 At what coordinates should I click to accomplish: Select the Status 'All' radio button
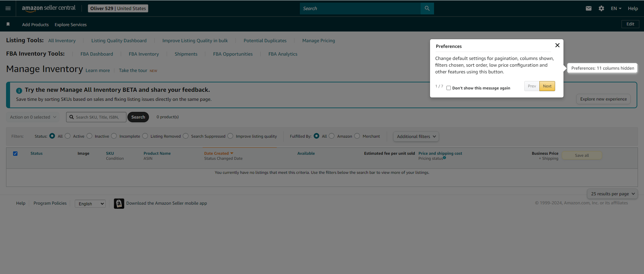tap(52, 136)
